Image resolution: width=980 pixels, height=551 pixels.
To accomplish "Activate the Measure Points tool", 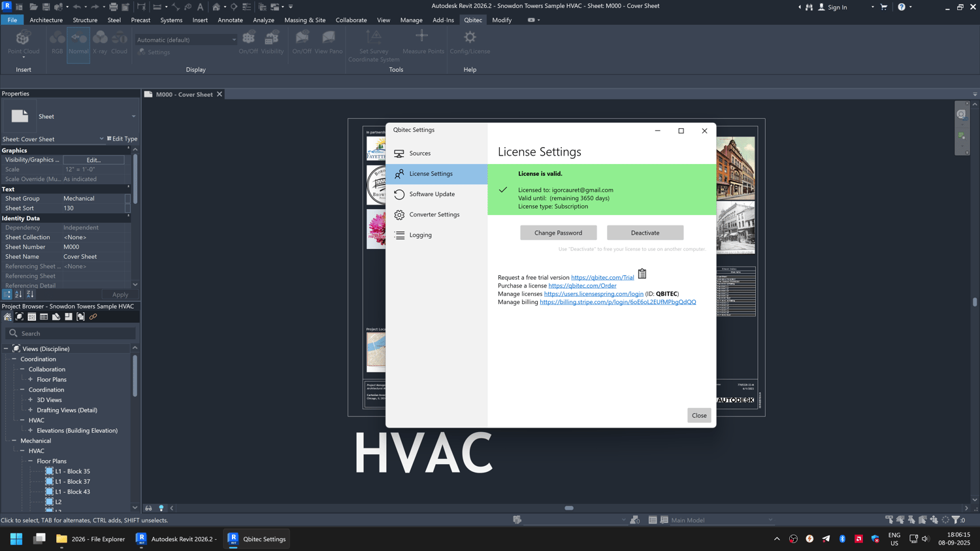I will tap(423, 42).
